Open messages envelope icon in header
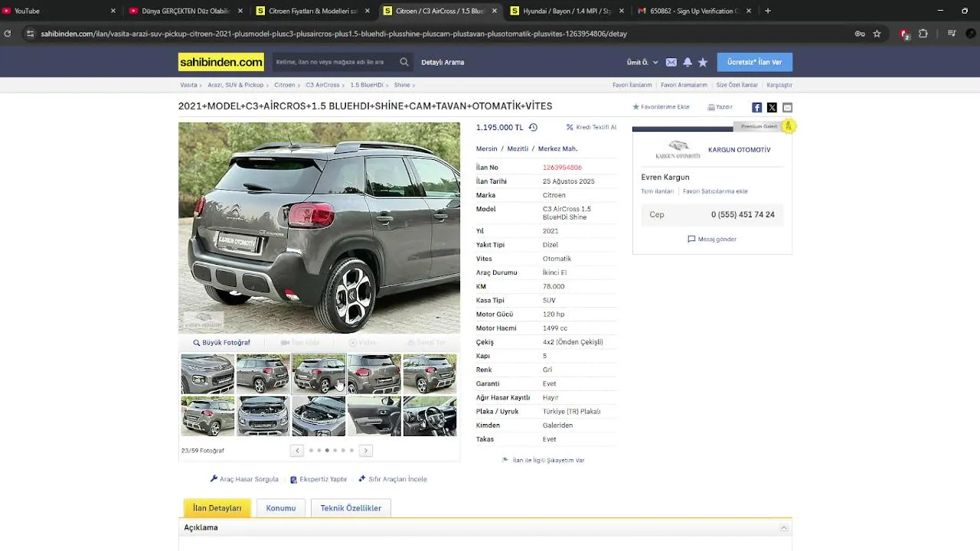 671,62
